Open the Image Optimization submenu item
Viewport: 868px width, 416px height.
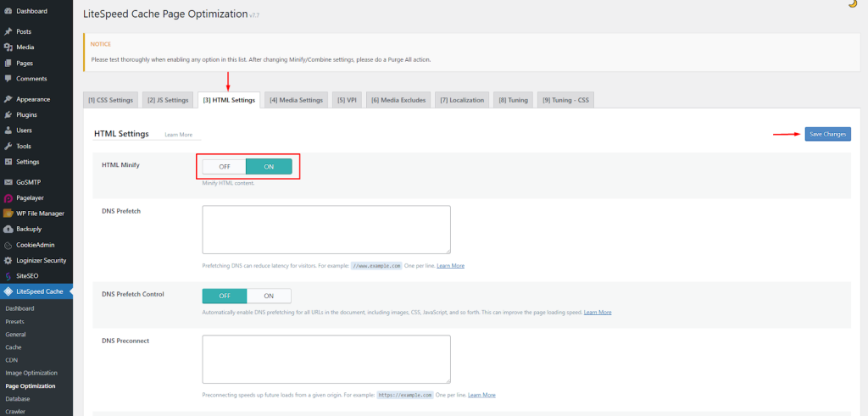(31, 373)
